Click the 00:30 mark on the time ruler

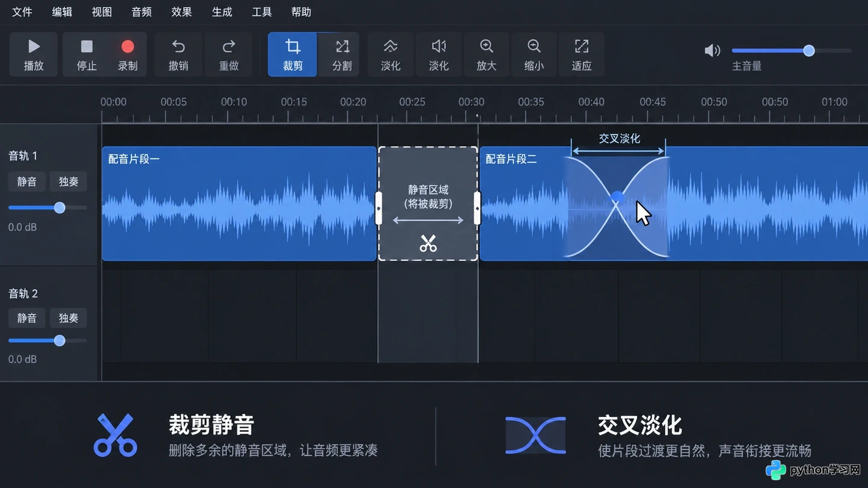471,102
